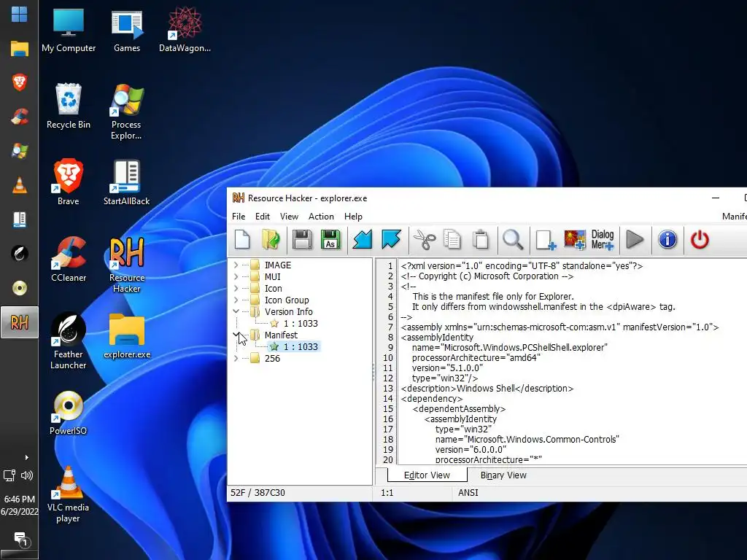Click the New blank script toolbar icon
747x560 pixels.
point(242,239)
